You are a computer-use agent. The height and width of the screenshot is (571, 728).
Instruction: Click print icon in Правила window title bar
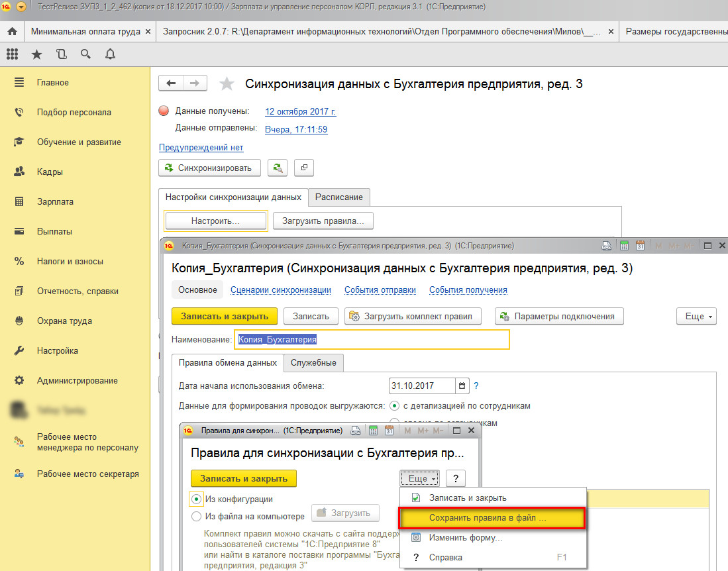pyautogui.click(x=356, y=431)
